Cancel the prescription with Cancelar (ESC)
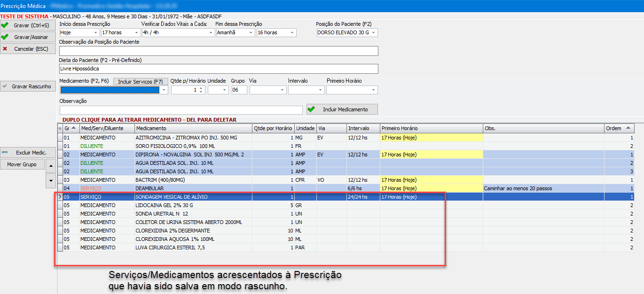644x294 pixels. (28, 48)
